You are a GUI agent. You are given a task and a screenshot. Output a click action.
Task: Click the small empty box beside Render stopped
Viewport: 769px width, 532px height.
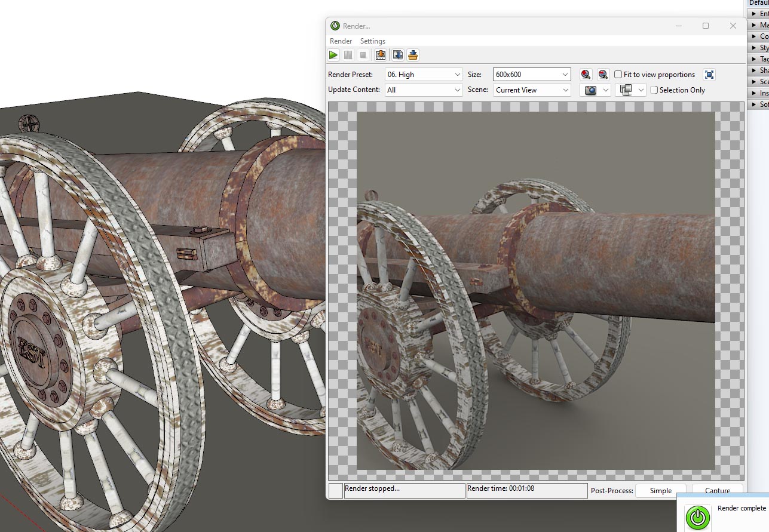(x=336, y=490)
